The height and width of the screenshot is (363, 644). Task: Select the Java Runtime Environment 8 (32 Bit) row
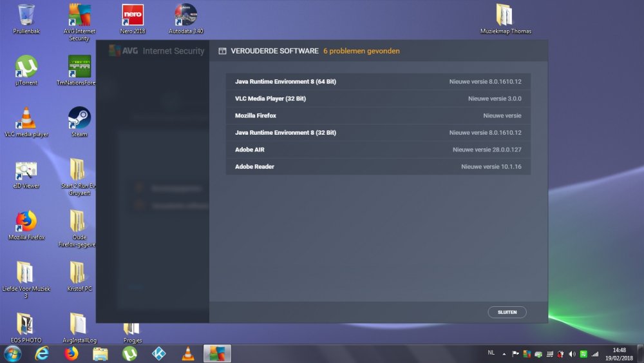click(378, 132)
